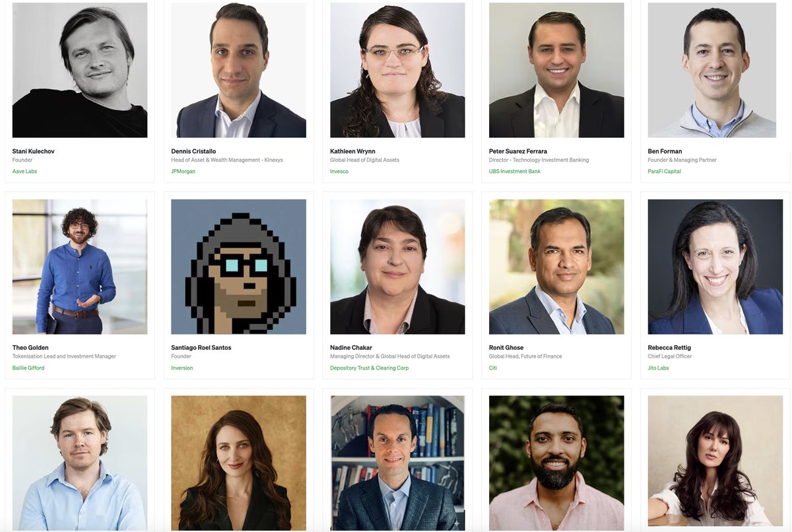Screen dimensions: 792x532
Task: Click Rebecca Rettig's headshot
Action: coord(715,267)
